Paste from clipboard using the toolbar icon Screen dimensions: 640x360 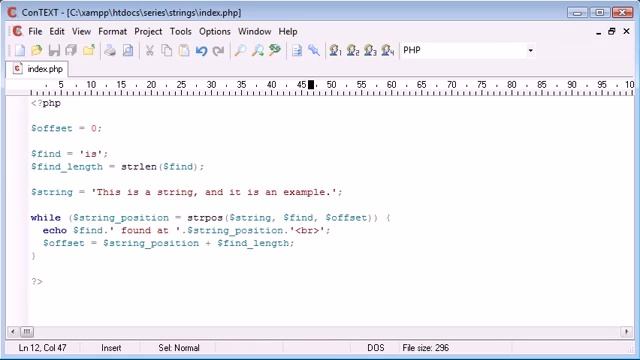coord(184,51)
